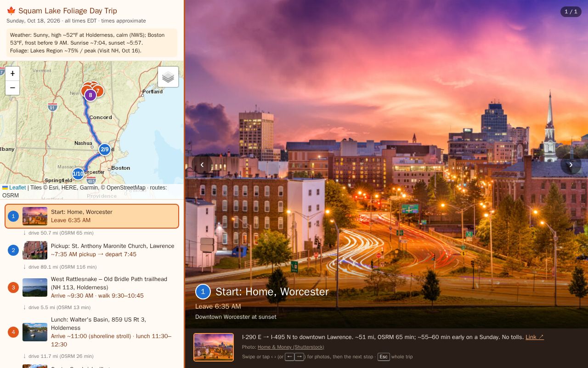The height and width of the screenshot is (368, 588).
Task: Click the drive 89.1 mi (OSRM 116 min) text
Action: [62, 267]
